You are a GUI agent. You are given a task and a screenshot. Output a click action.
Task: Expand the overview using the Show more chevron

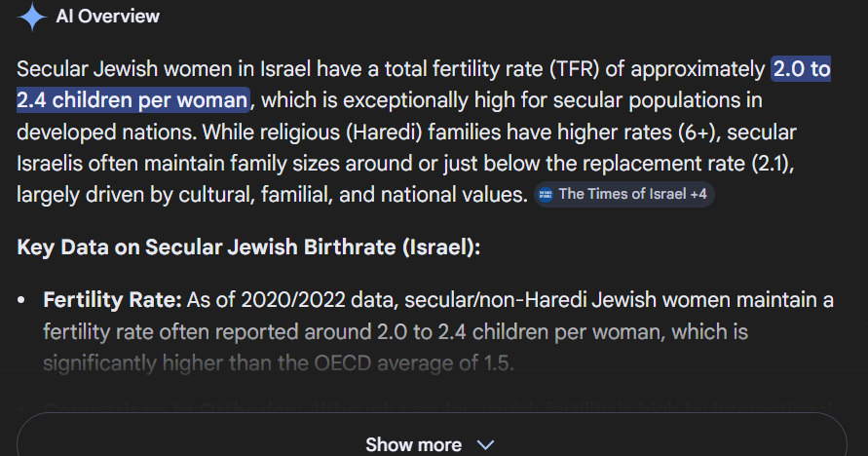(x=485, y=444)
